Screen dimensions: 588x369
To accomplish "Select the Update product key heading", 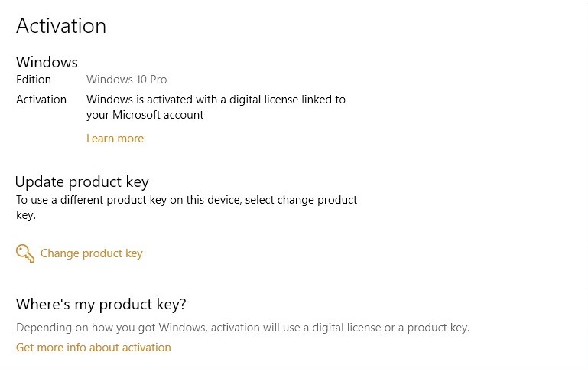I will tap(82, 181).
